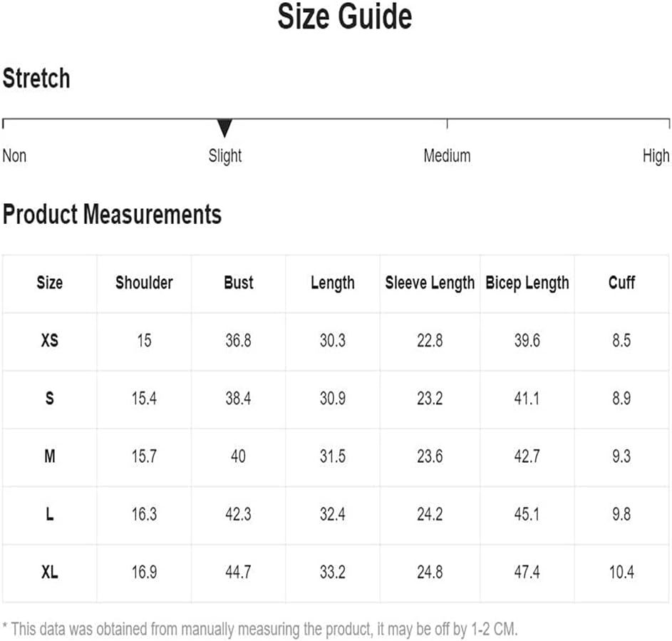Click the XL cuff value 10.4
Image resolution: width=672 pixels, height=641 pixels.
pyautogui.click(x=621, y=572)
